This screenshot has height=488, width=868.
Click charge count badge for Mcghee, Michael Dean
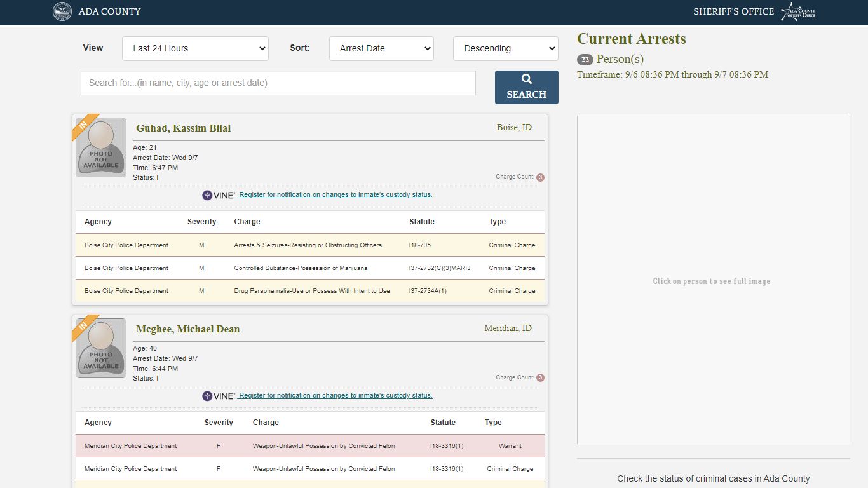pyautogui.click(x=540, y=377)
